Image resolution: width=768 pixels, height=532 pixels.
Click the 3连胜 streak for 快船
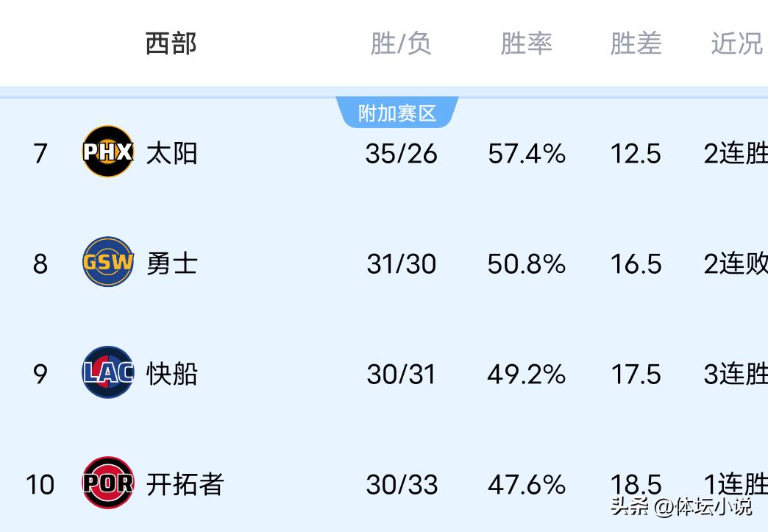click(x=736, y=374)
